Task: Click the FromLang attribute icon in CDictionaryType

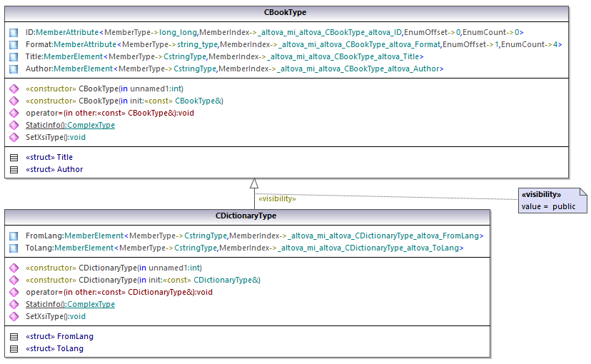Action: coord(14,236)
